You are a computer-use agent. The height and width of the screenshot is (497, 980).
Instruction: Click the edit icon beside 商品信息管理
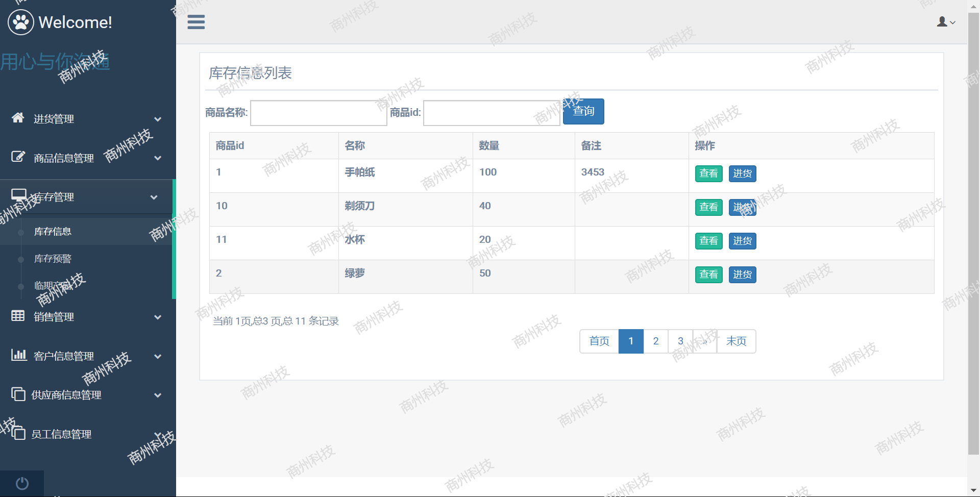18,157
